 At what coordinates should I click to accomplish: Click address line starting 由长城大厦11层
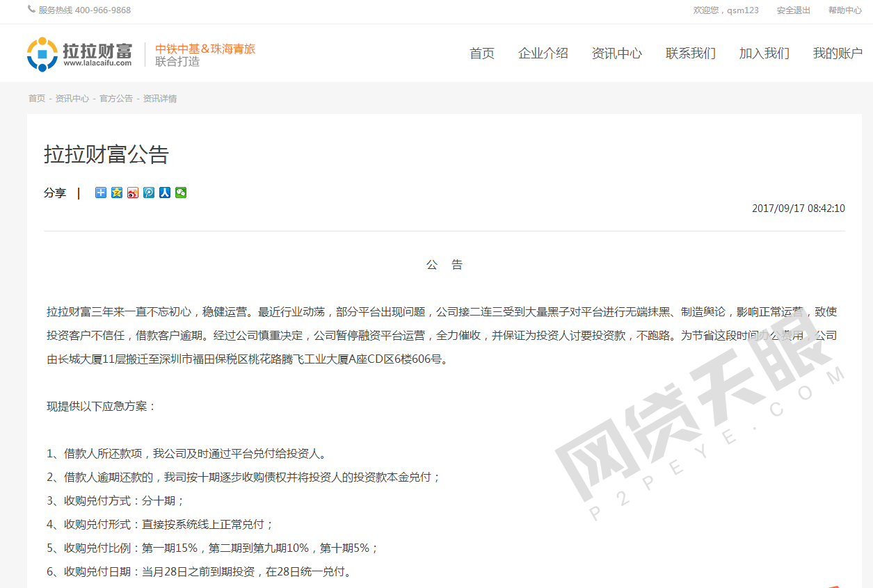pyautogui.click(x=248, y=359)
